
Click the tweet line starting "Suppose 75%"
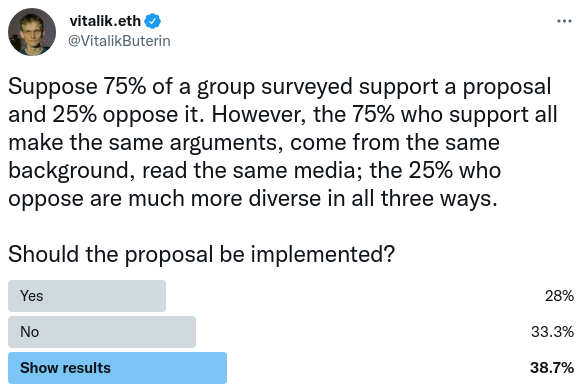(280, 87)
